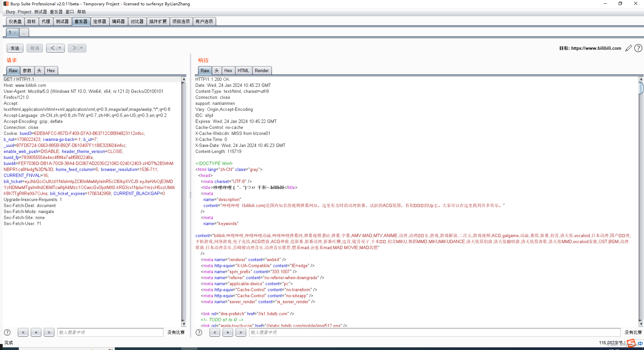Open the Burp menu
The width and height of the screenshot is (644, 350).
pyautogui.click(x=10, y=12)
